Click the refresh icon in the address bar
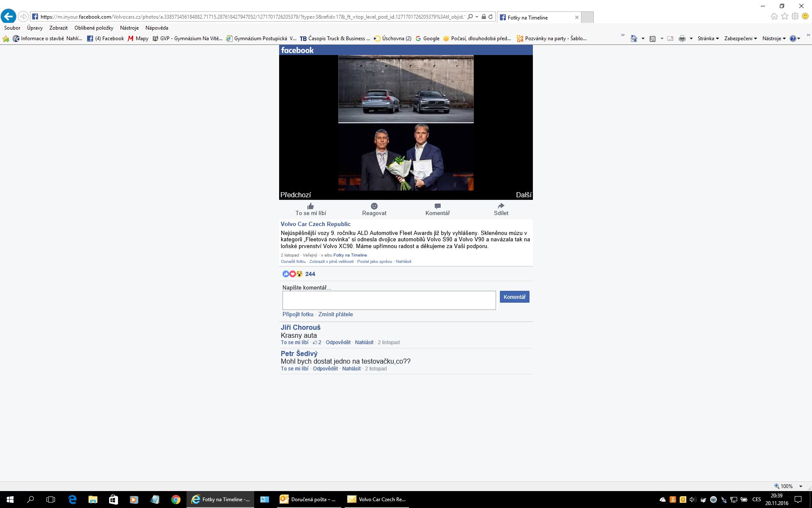This screenshot has width=812, height=508. (x=491, y=17)
